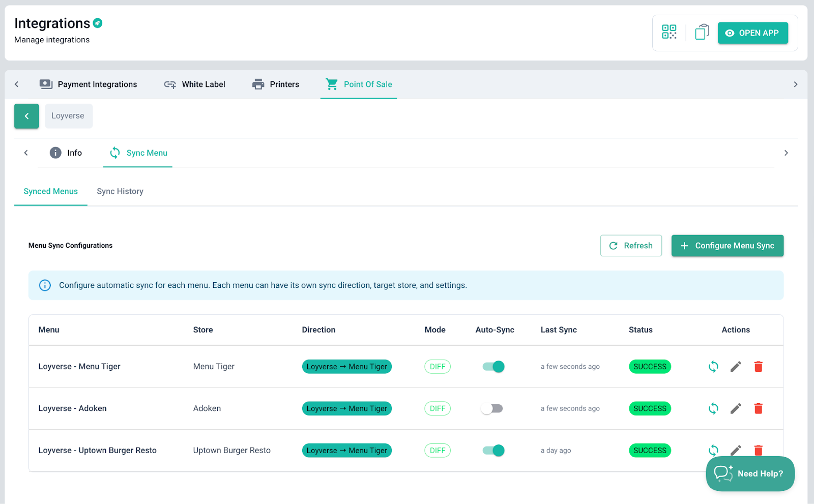Delete the Loyverse - Adoken sync configuration
Image resolution: width=814 pixels, height=504 pixels.
tap(758, 408)
